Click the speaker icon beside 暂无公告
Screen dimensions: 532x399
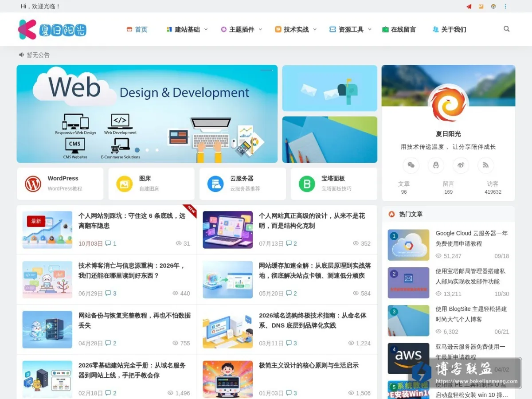coord(21,55)
